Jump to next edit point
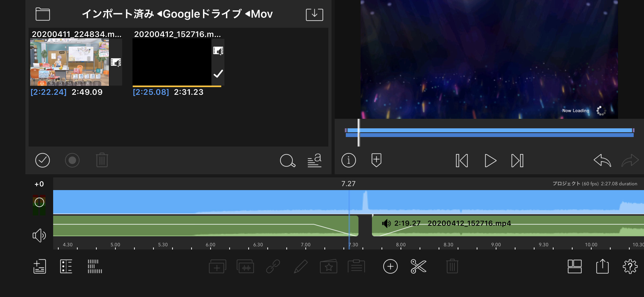The width and height of the screenshot is (644, 297). tap(517, 161)
